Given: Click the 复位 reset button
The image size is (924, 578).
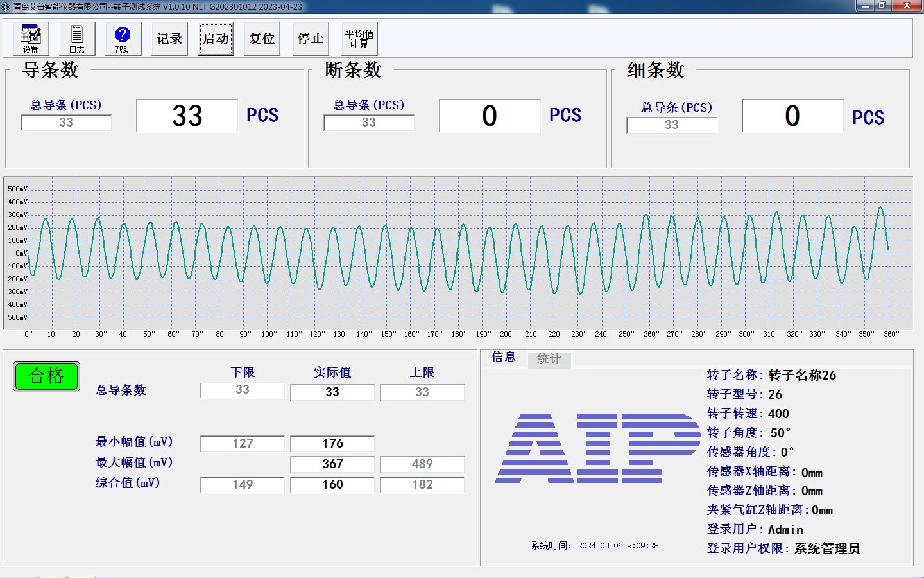Looking at the screenshot, I should click(x=262, y=39).
